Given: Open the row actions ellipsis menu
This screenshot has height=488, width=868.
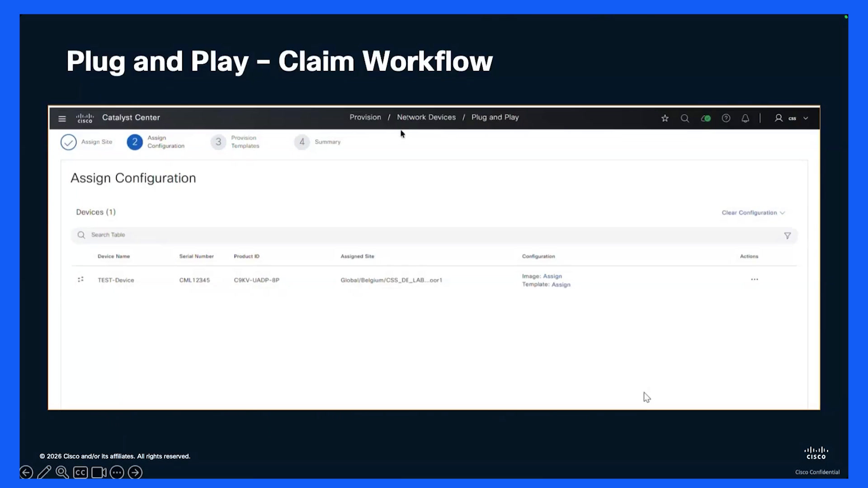Looking at the screenshot, I should point(754,280).
